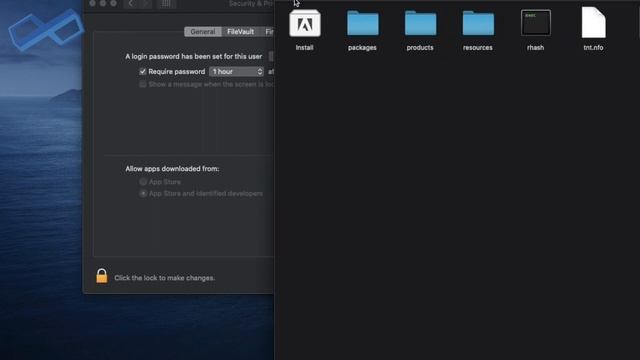
Task: Open the 1 hour password delay dropdown
Action: [x=237, y=71]
